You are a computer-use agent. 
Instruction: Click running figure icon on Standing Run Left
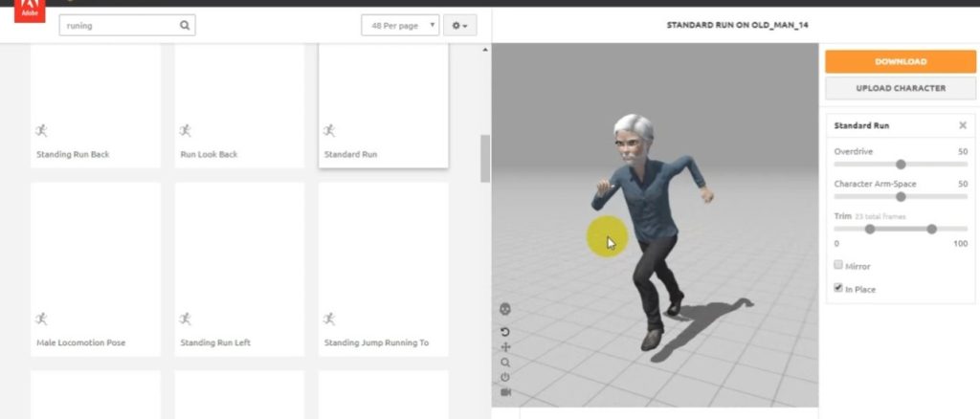coord(185,320)
